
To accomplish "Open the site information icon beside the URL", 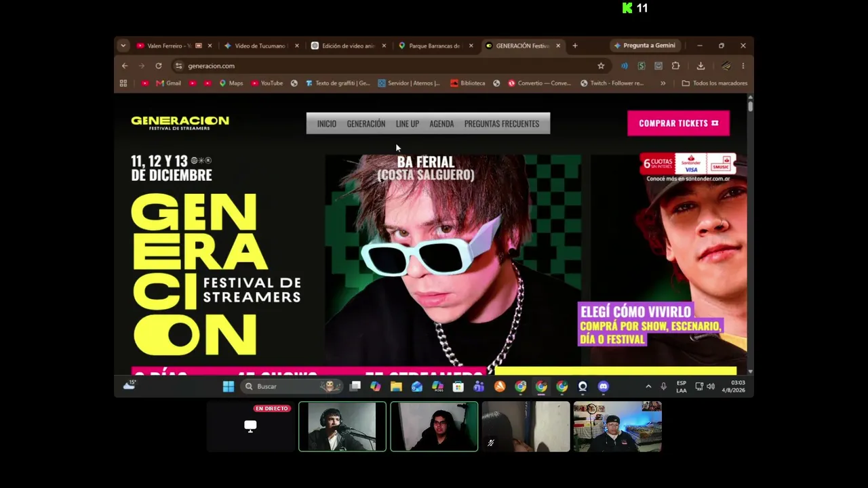I will (178, 66).
